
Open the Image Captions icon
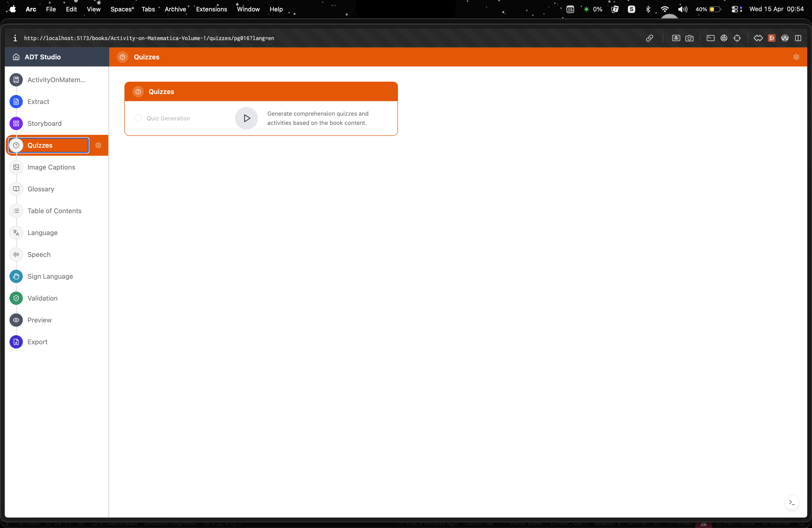pyautogui.click(x=16, y=167)
